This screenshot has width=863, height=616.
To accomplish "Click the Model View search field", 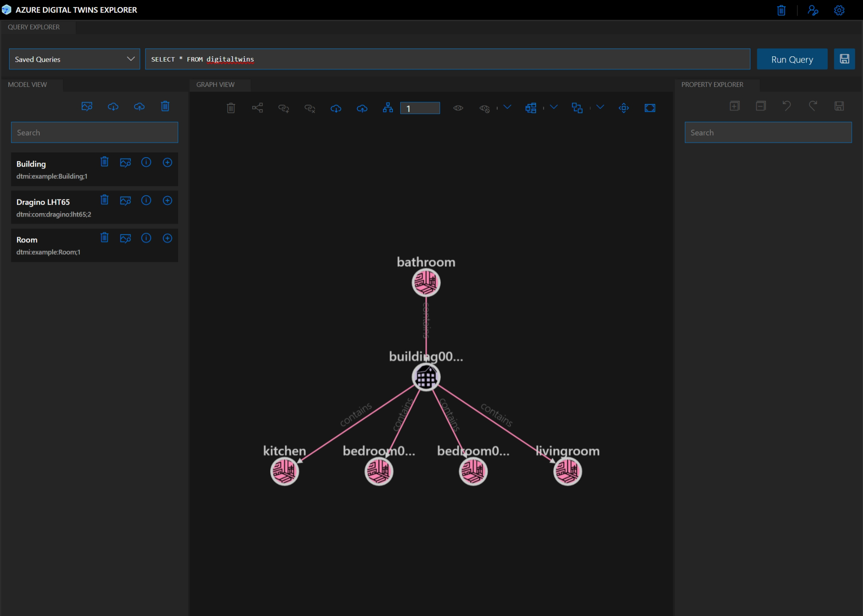I will point(94,132).
